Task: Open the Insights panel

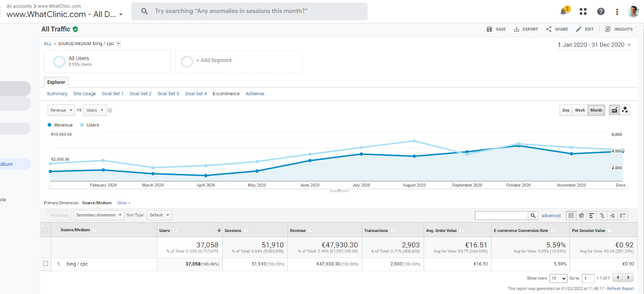Action: tap(619, 29)
